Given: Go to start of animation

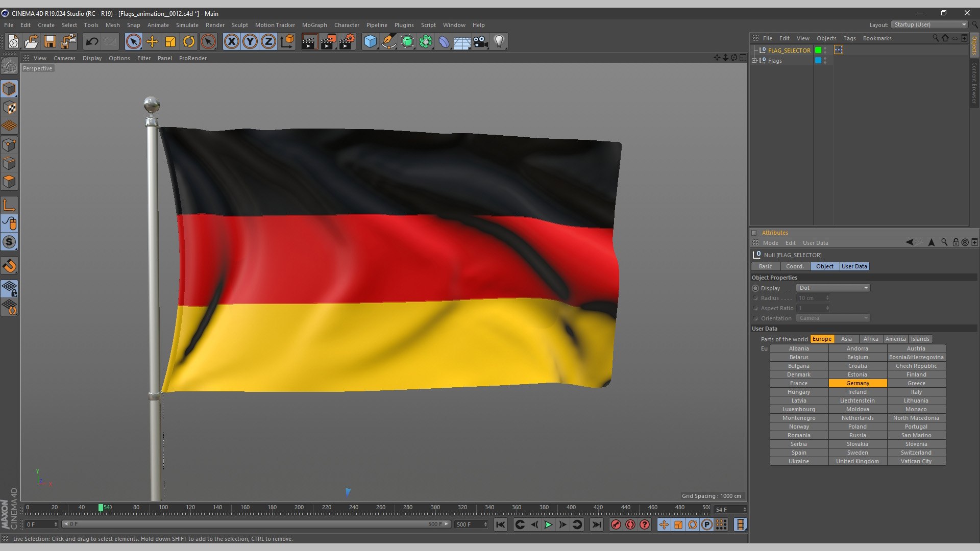Looking at the screenshot, I should point(501,524).
